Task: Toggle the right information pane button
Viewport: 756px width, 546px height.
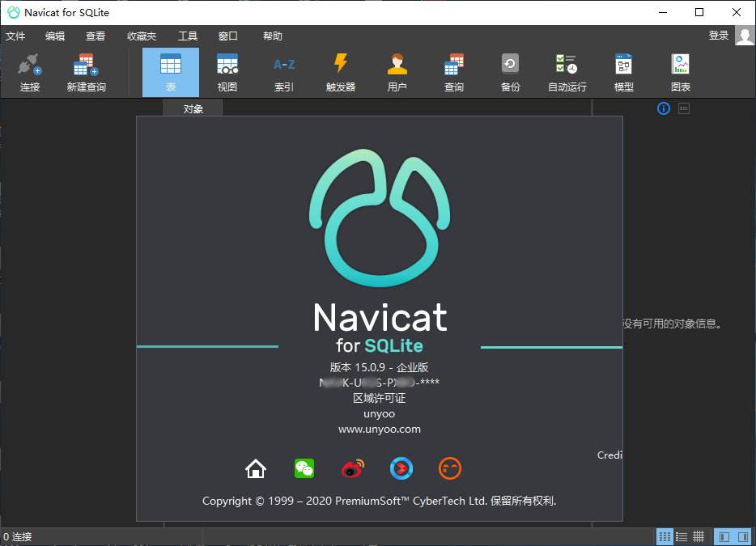Action: [x=743, y=536]
